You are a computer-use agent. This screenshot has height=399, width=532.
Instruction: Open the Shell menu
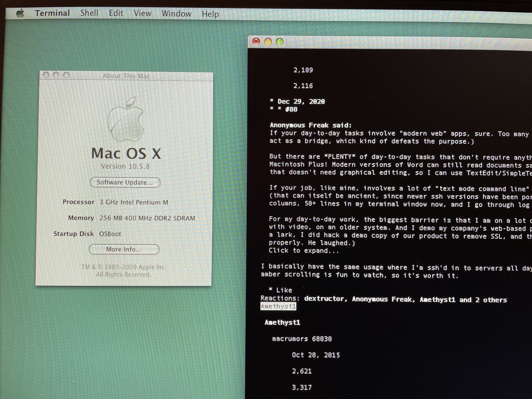coord(89,13)
